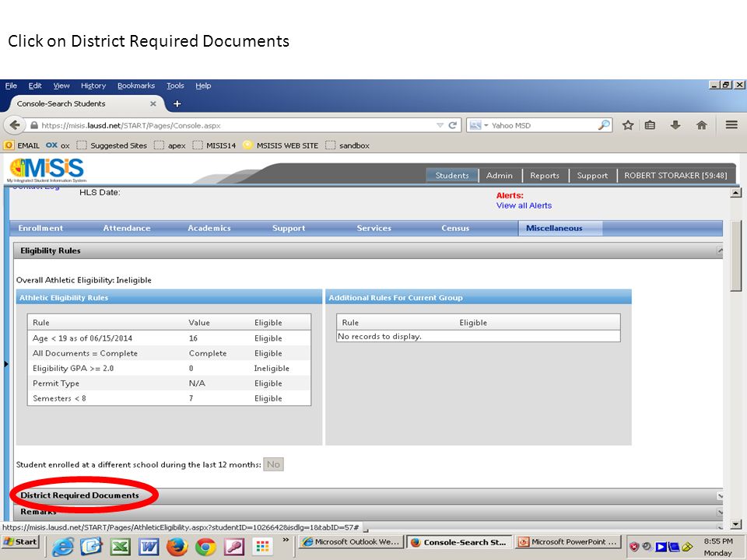Open the File menu
The image size is (747, 560).
click(11, 86)
